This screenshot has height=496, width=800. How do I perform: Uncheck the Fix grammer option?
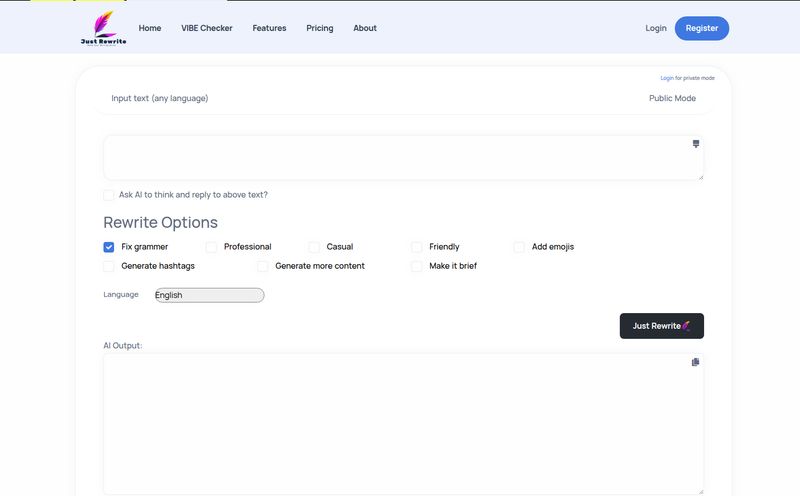point(109,247)
